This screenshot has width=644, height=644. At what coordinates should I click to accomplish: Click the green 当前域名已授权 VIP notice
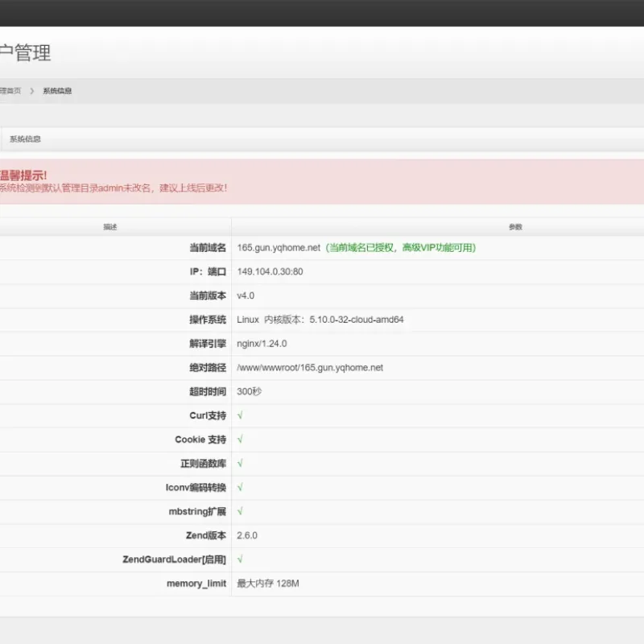pos(400,248)
